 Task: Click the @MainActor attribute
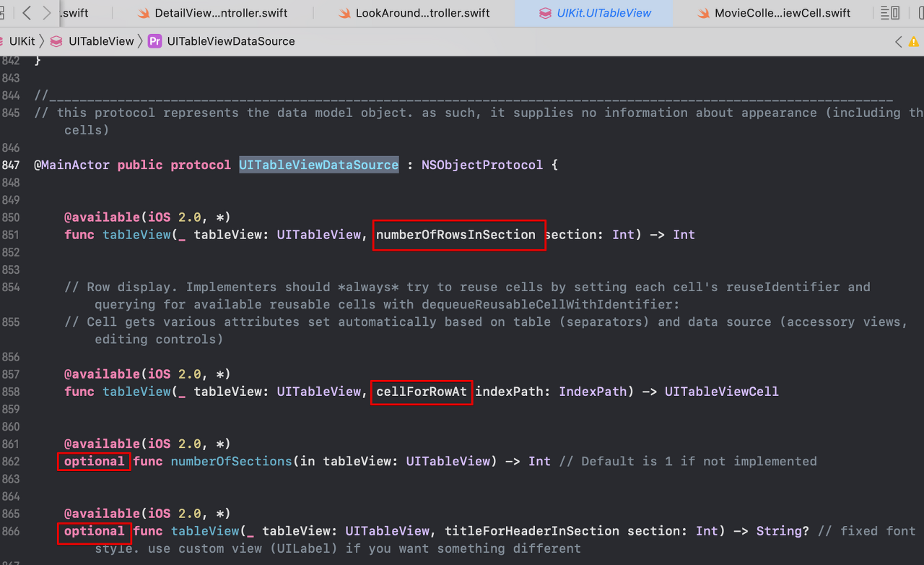[71, 165]
